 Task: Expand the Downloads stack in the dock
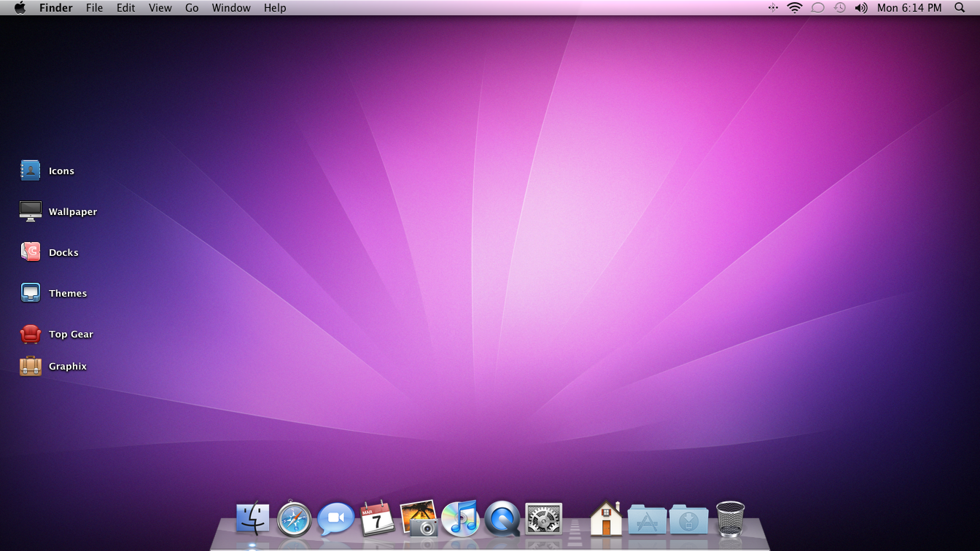pos(688,519)
